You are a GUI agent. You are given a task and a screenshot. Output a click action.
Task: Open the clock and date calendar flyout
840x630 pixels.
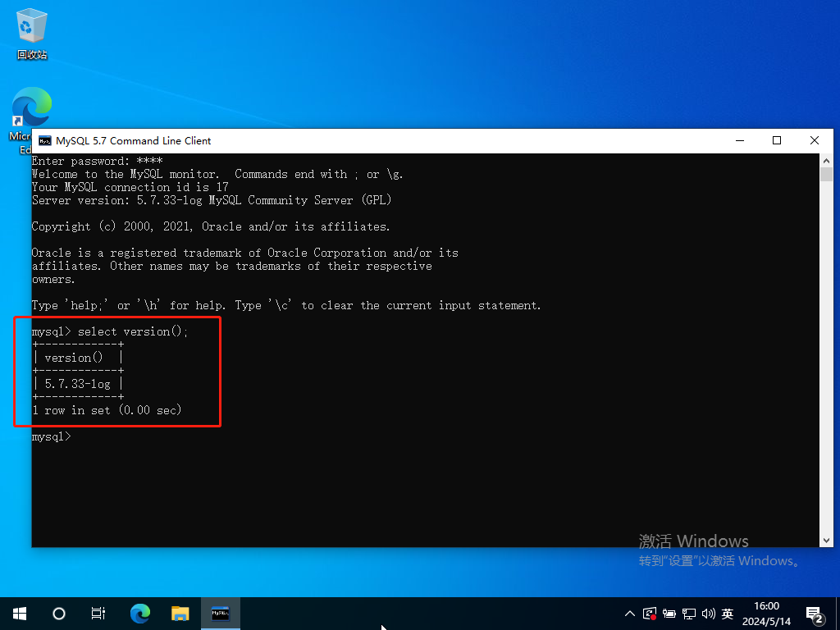766,614
